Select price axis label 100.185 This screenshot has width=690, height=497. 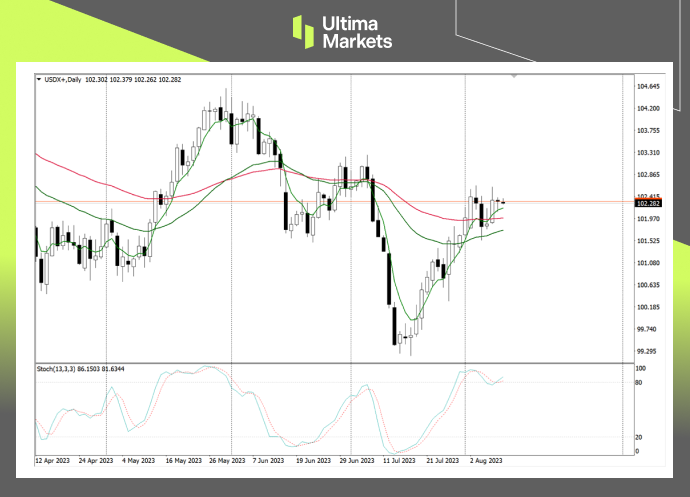pyautogui.click(x=648, y=307)
